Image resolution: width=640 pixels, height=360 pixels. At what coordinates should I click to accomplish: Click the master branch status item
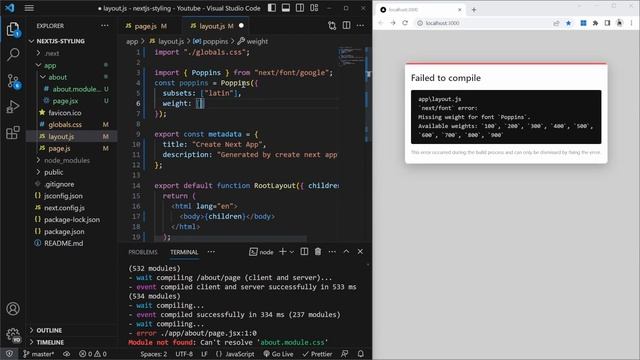[38, 354]
